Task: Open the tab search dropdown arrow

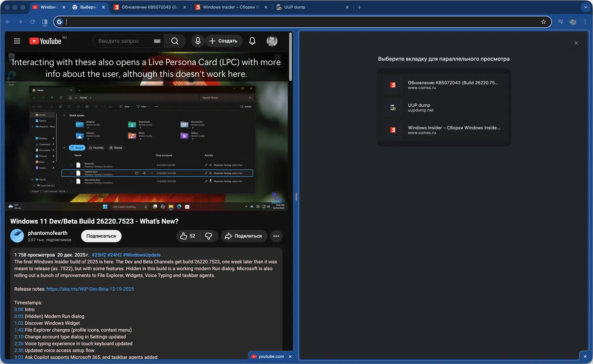Action: [585, 7]
